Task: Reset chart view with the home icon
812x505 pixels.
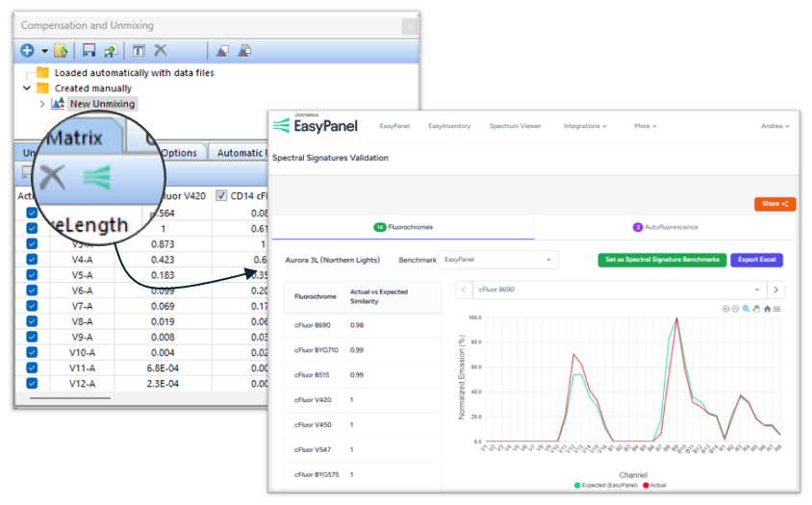Action: 767,308
